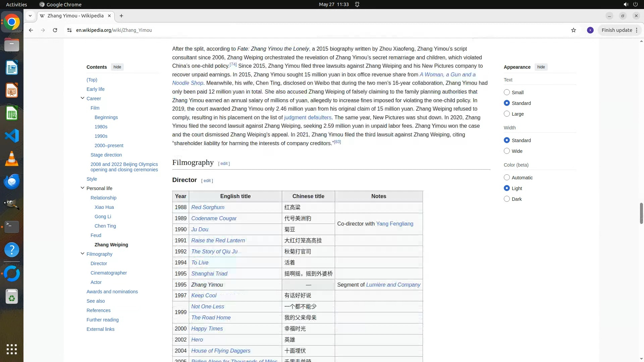The height and width of the screenshot is (362, 644).
Task: Collapse the Career section in contents
Action: (x=83, y=98)
